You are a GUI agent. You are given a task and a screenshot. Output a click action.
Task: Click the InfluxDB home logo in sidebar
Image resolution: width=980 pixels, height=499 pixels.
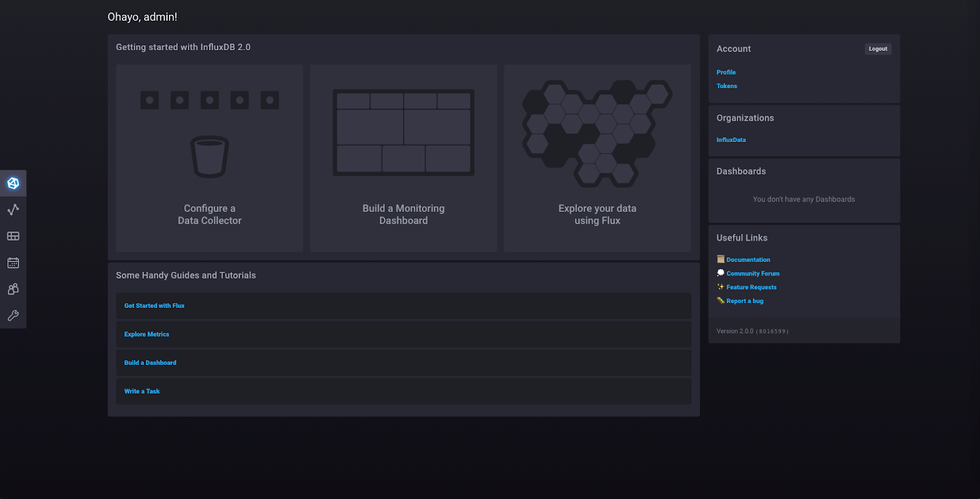(x=13, y=183)
